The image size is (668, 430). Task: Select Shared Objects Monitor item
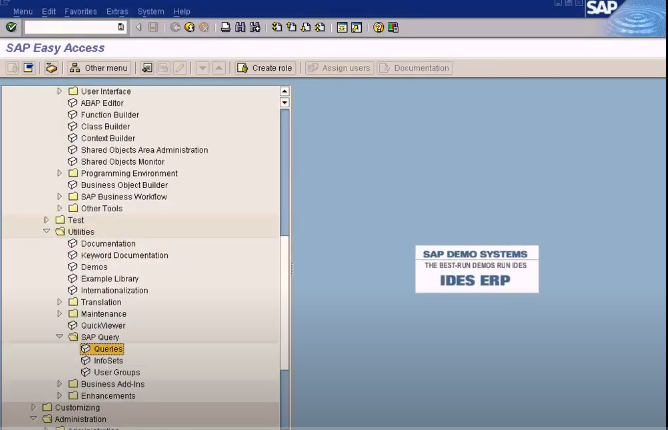(x=123, y=162)
